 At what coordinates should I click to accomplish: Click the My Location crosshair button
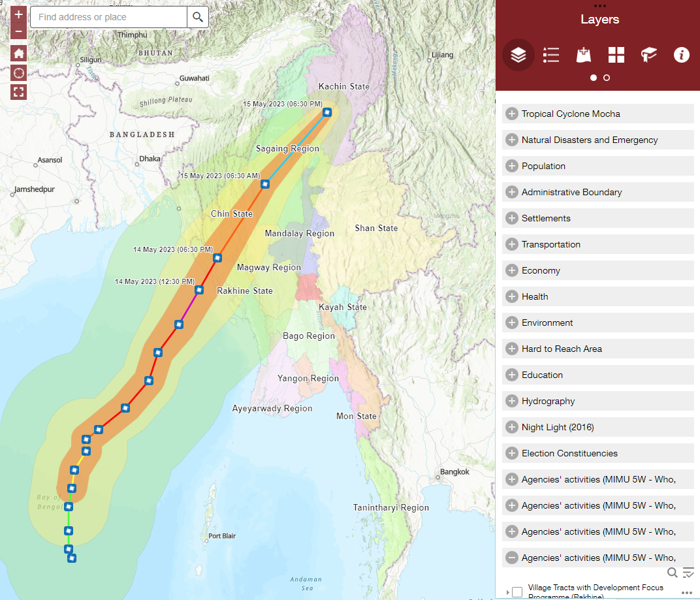click(19, 72)
